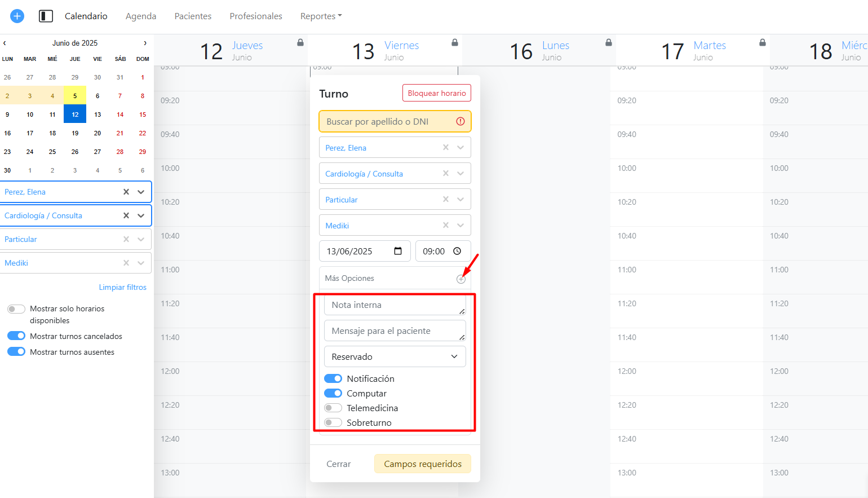Open the date picker calendar icon
This screenshot has height=498, width=868.
[x=398, y=252]
